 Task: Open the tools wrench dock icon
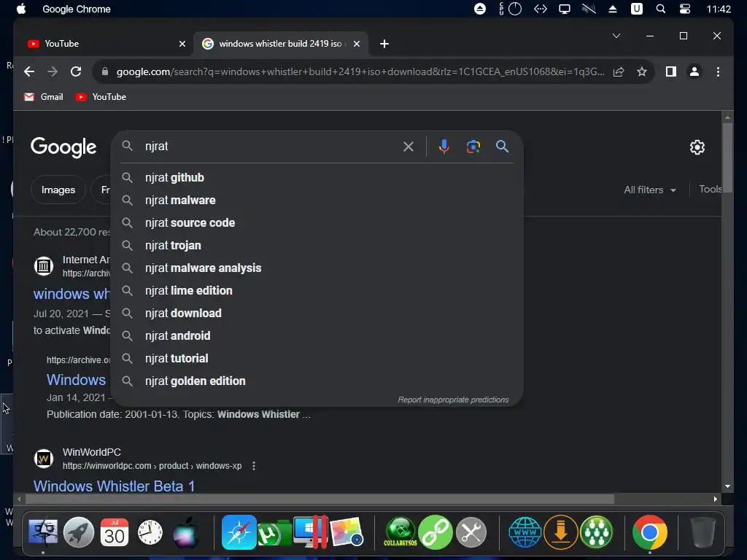[471, 532]
